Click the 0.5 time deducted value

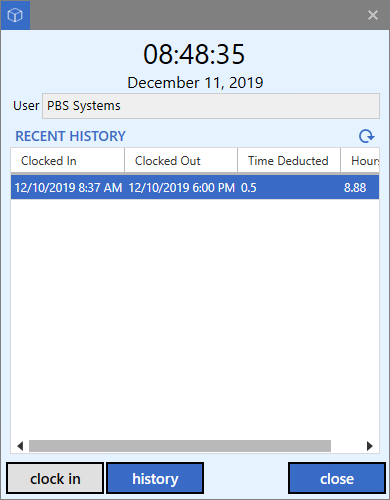[249, 188]
